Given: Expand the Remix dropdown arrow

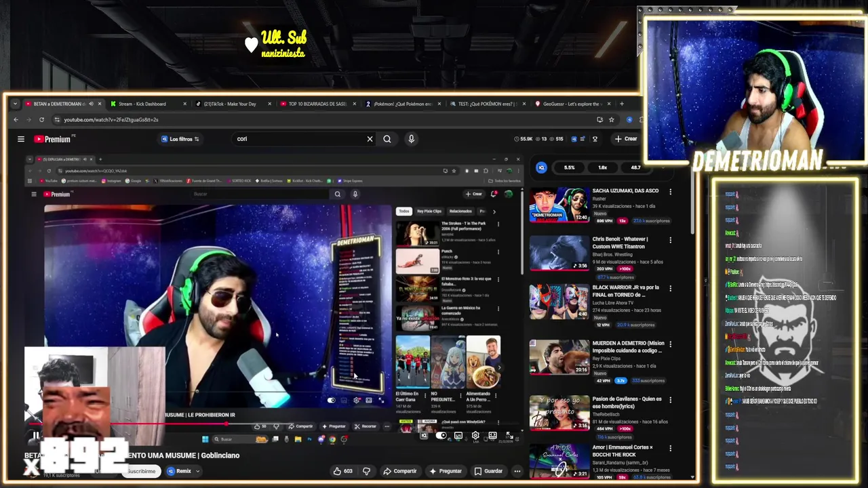Looking at the screenshot, I should (199, 471).
